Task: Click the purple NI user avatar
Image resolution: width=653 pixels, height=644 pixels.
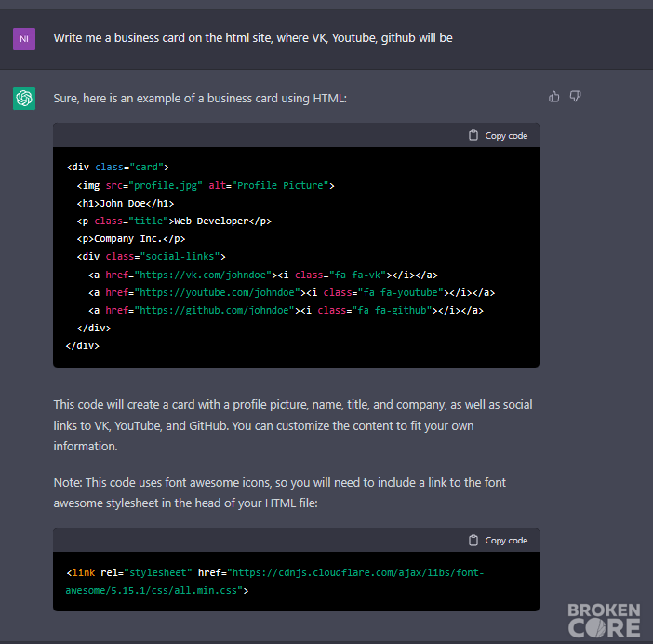Action: (x=24, y=39)
